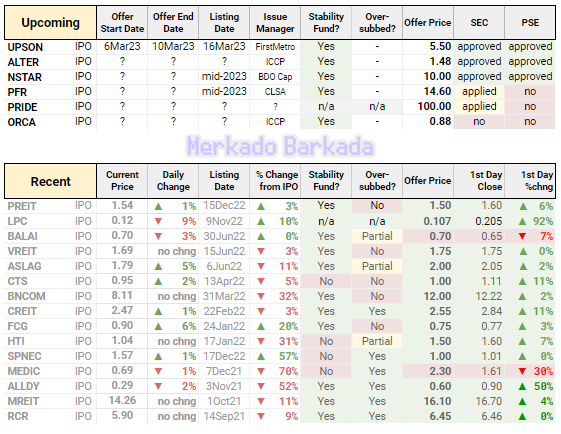Click the BDO Cap issue manager cell
561x434 pixels.
pyautogui.click(x=275, y=77)
